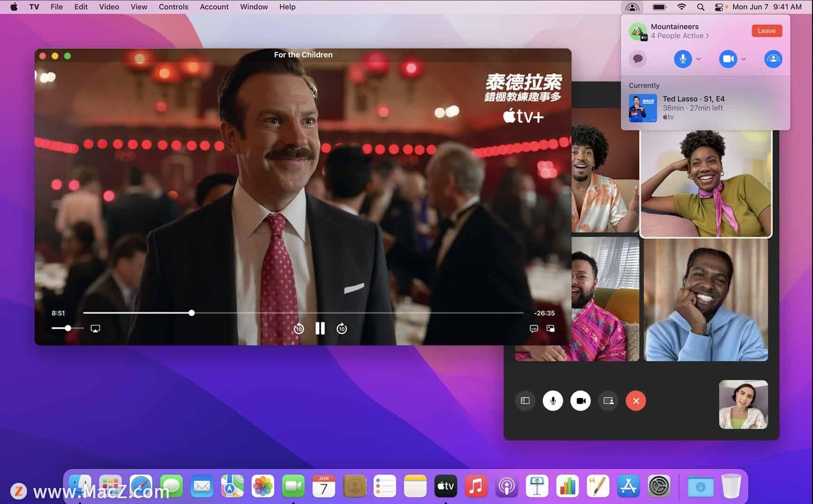Open Messages from SharePlay panel

pyautogui.click(x=638, y=59)
